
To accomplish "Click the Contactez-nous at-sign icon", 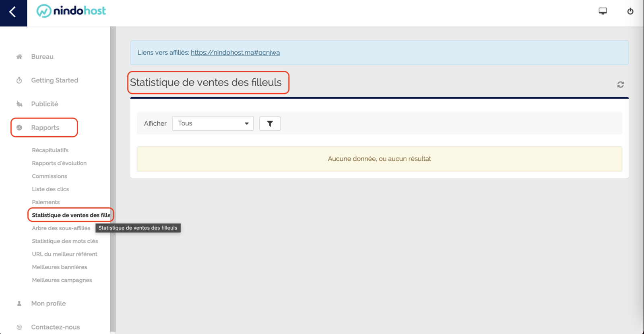I will coord(19,327).
